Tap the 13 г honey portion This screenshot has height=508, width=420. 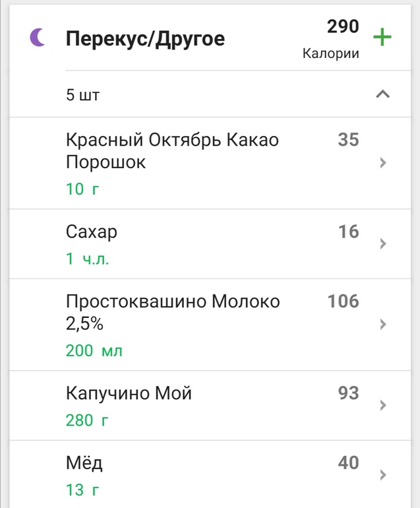click(x=83, y=490)
